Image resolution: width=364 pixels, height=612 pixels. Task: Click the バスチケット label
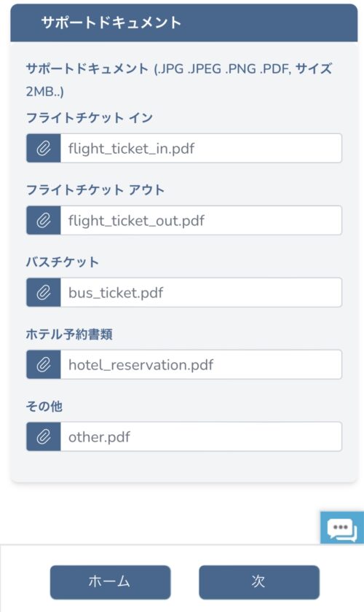click(62, 262)
